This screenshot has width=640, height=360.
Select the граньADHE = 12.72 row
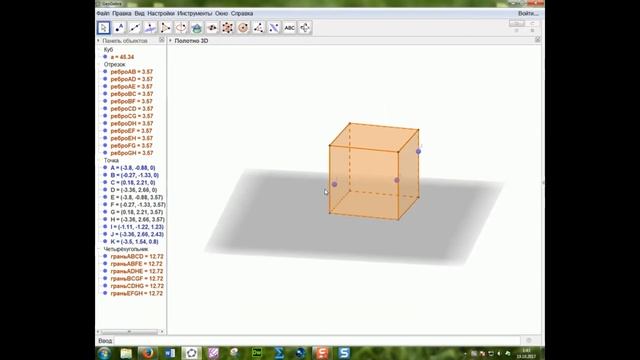pyautogui.click(x=137, y=271)
